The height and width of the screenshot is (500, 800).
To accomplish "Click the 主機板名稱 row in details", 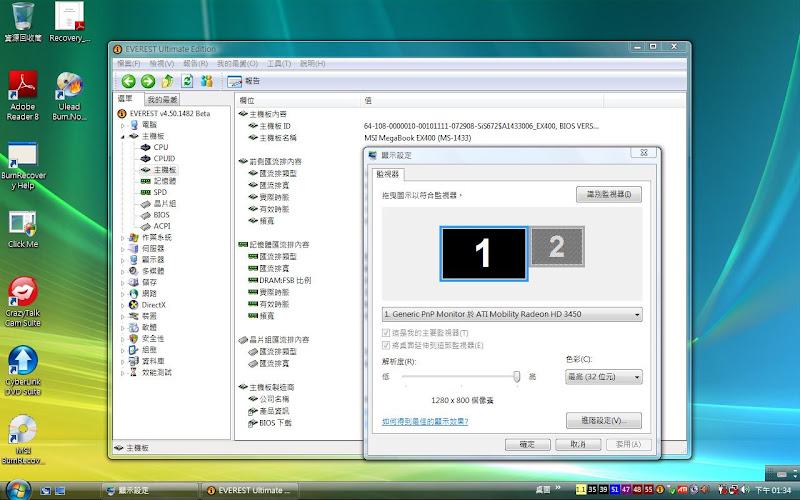I will 272,138.
